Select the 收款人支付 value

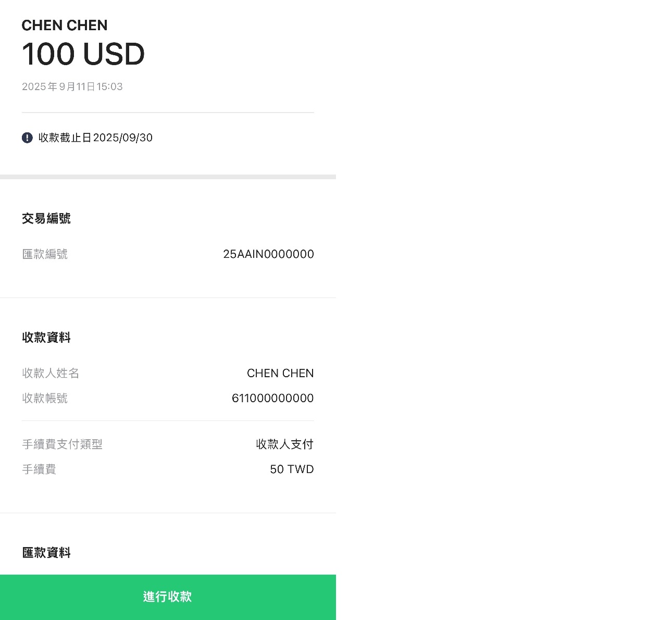(x=284, y=444)
